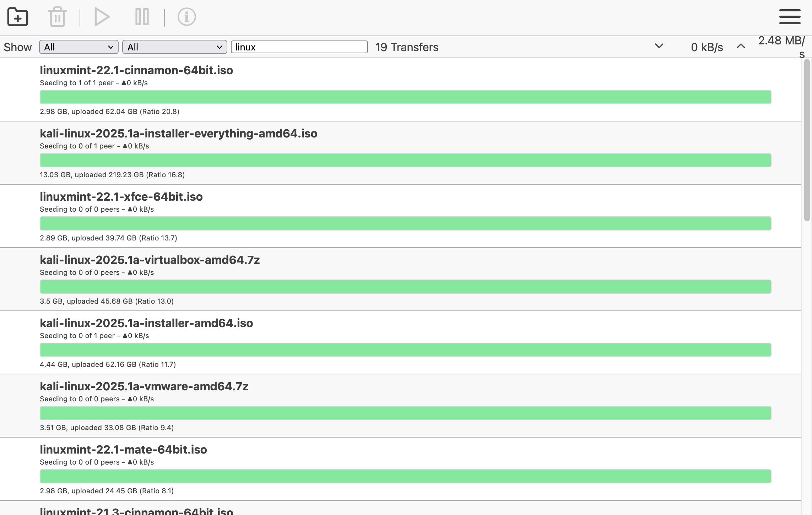Select kali-linux-2025.1a-vmware-amd64.7z torrent
The width and height of the screenshot is (812, 515).
coord(144,386)
